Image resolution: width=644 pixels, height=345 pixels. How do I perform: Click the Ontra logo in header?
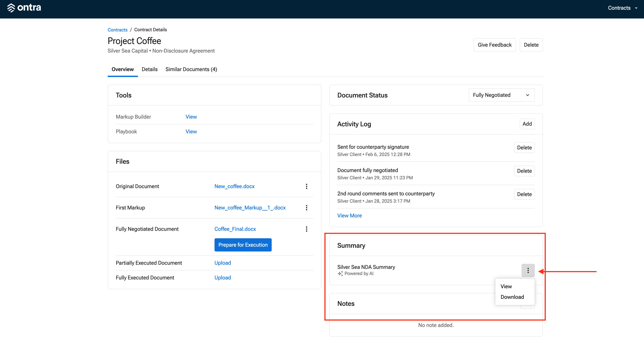24,8
